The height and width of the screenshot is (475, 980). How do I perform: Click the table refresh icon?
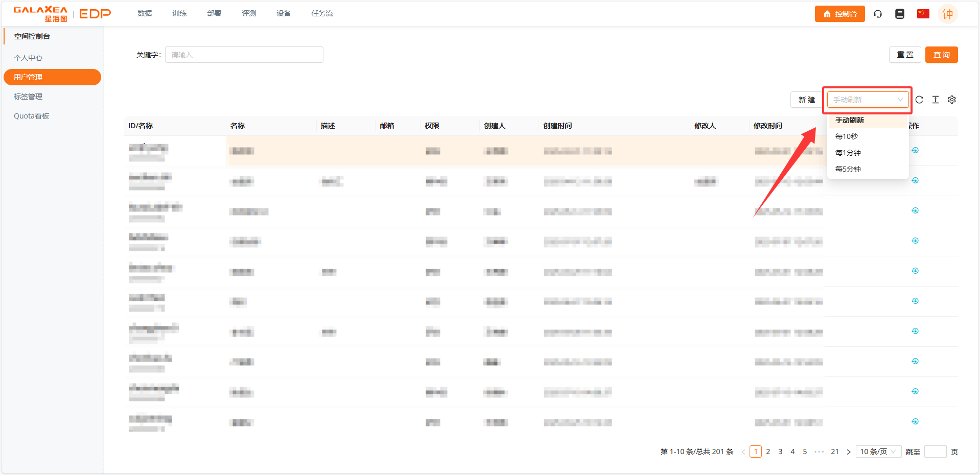919,100
